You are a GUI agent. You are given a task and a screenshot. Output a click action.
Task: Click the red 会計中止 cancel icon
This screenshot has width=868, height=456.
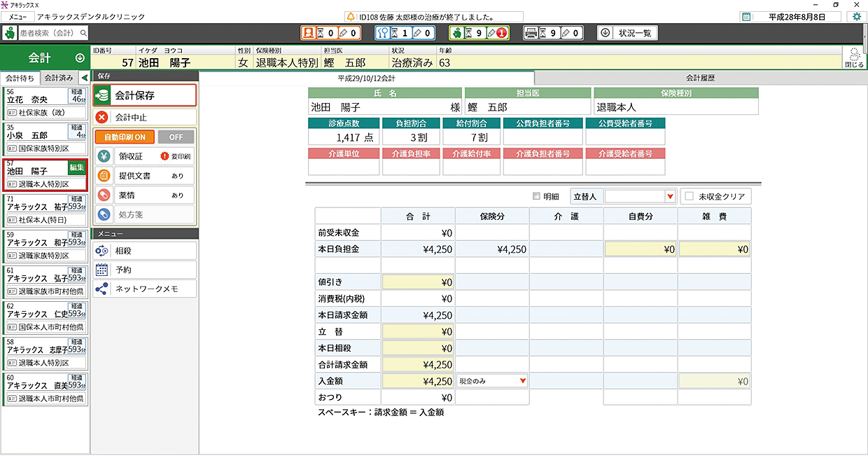[102, 118]
